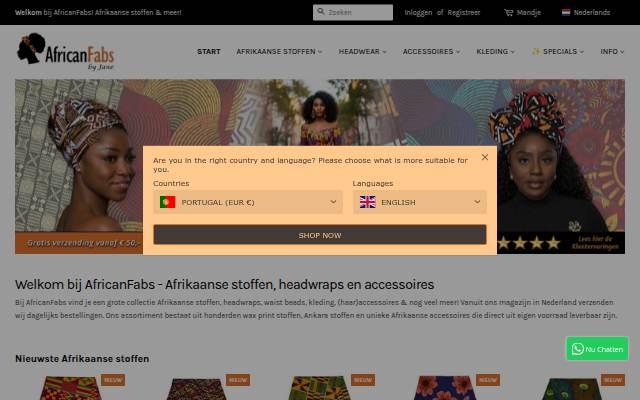
Task: Focus the Zoeken search field
Action: 353,12
